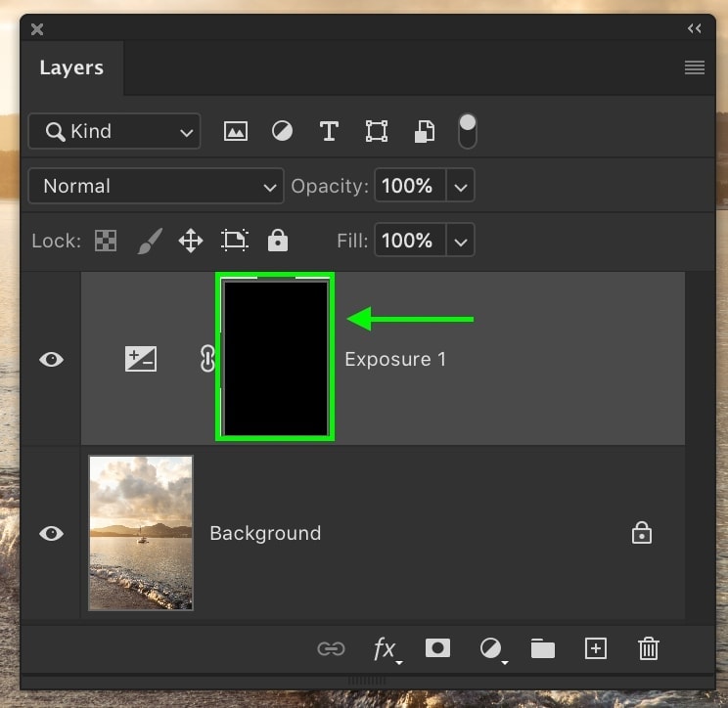Collapse the panel to icons
This screenshot has width=728, height=708.
695,28
